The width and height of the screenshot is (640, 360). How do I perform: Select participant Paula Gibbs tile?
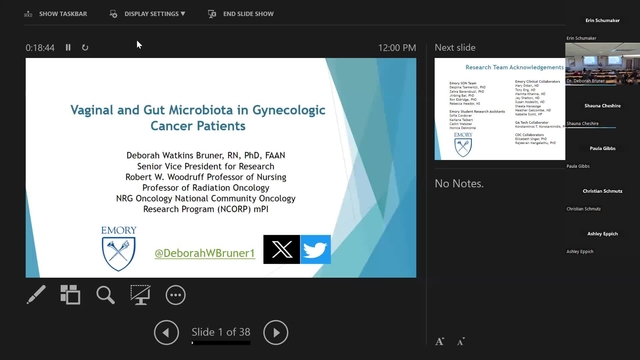tap(602, 149)
